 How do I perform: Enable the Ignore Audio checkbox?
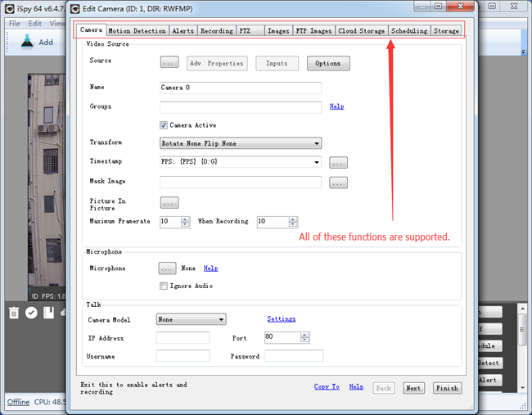tap(165, 286)
